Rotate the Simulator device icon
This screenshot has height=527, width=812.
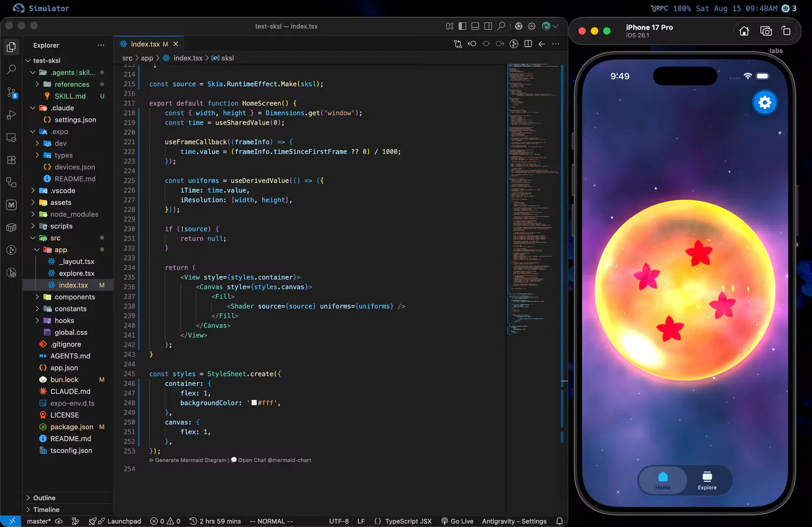(786, 31)
